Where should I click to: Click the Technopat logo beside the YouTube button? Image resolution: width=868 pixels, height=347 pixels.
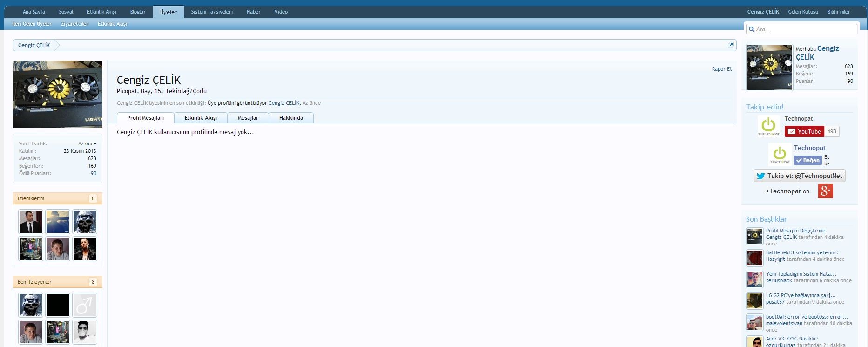point(768,126)
